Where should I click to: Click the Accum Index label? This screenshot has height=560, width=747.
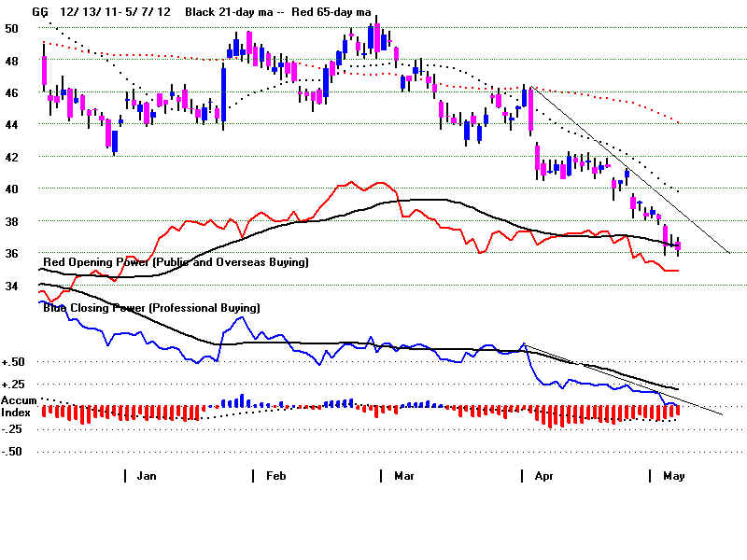pyautogui.click(x=19, y=406)
